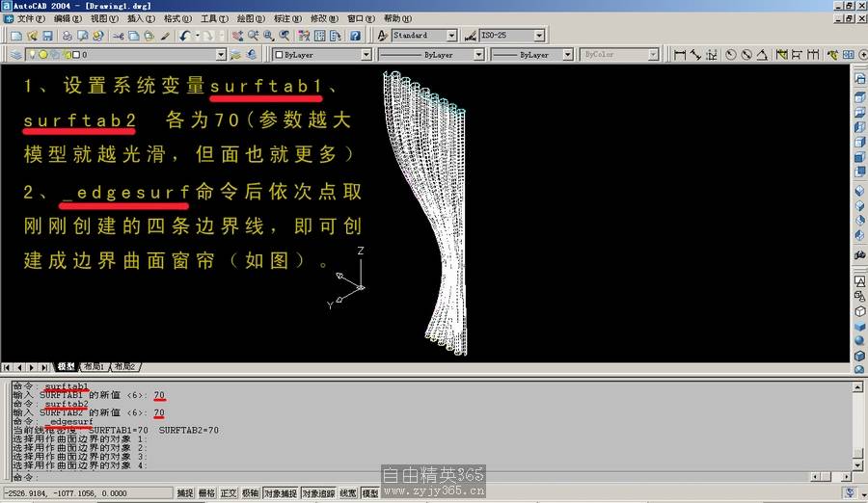Click the Save icon in the toolbar
The height and width of the screenshot is (503, 868).
[47, 36]
